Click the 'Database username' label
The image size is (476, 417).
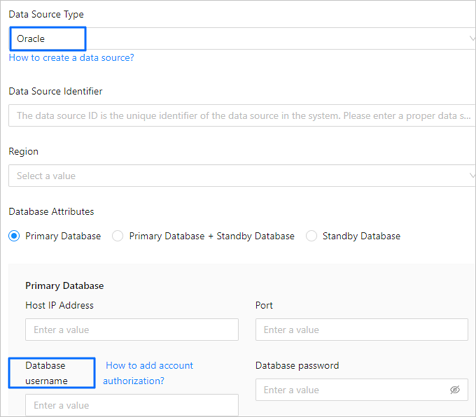(x=46, y=373)
